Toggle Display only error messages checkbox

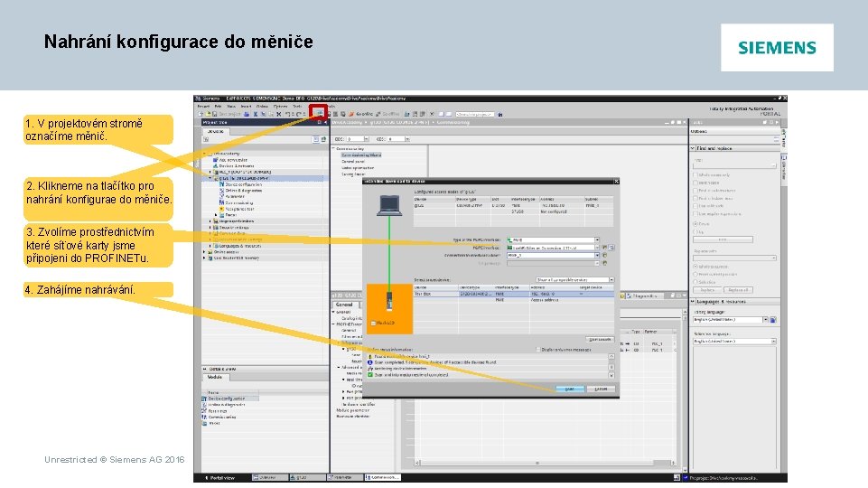[538, 350]
